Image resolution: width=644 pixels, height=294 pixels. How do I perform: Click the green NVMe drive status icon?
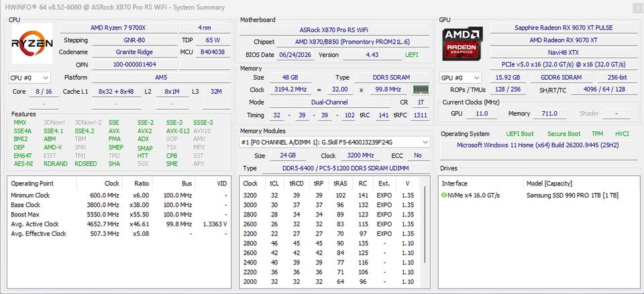[444, 195]
